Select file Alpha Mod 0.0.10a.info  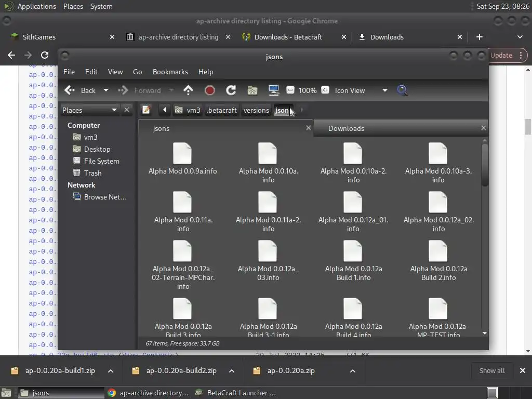click(268, 163)
